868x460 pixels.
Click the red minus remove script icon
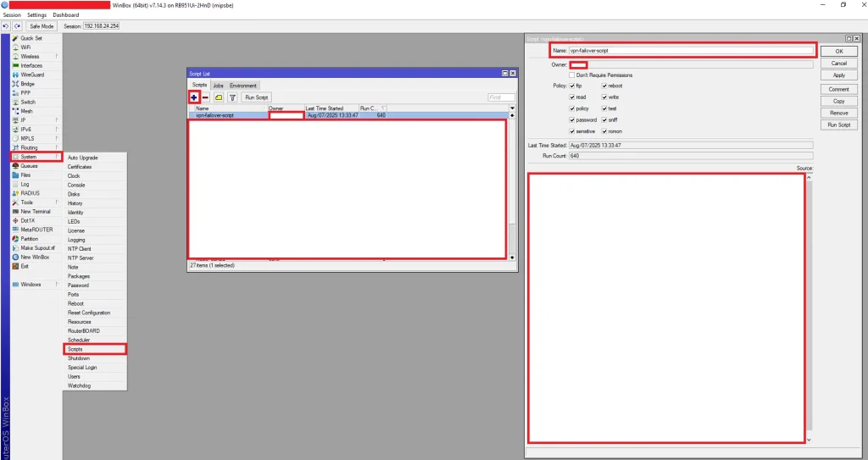[x=205, y=97]
